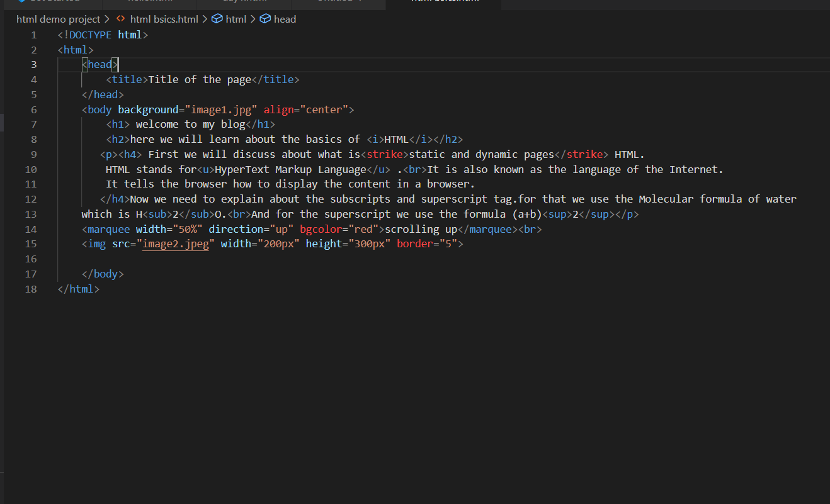Click the opening '<marquee' tag name
This screenshot has height=504, width=830.
pos(106,229)
